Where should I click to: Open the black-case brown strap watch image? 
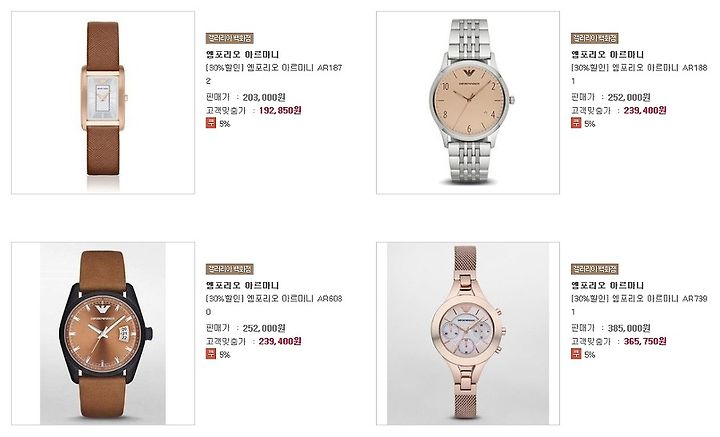(103, 334)
